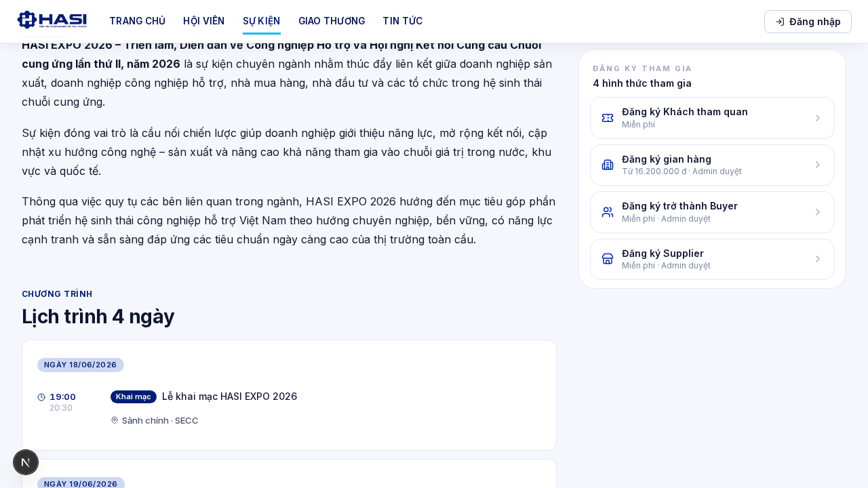868x488 pixels.
Task: Click the HASI logo
Action: click(x=52, y=20)
